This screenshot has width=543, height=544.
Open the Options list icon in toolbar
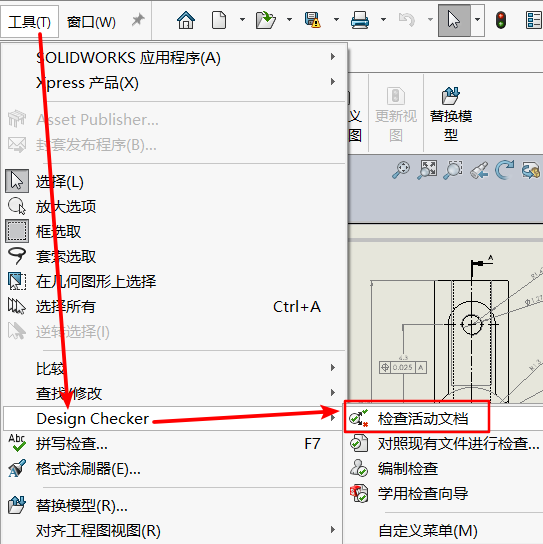[x=534, y=20]
